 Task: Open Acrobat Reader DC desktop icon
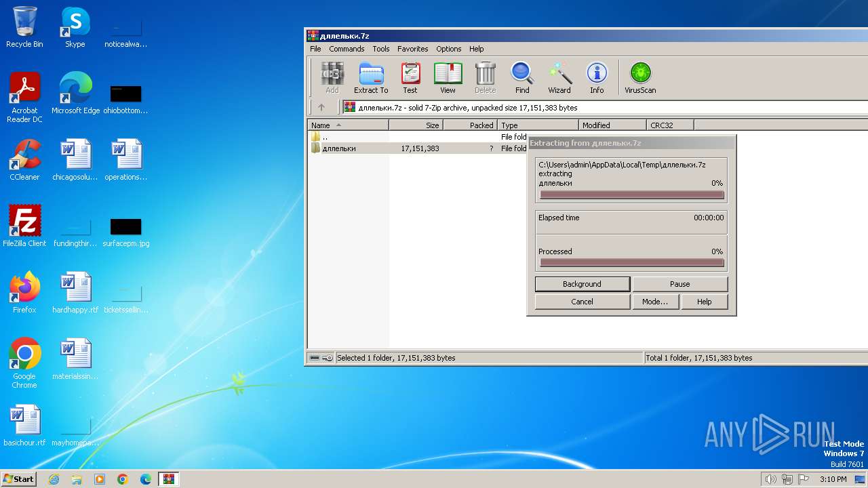tap(24, 98)
